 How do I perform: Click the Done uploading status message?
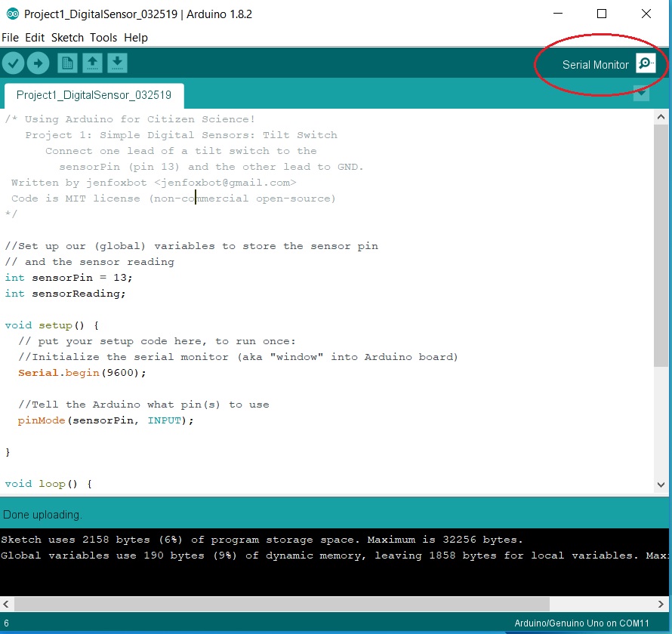tap(42, 514)
